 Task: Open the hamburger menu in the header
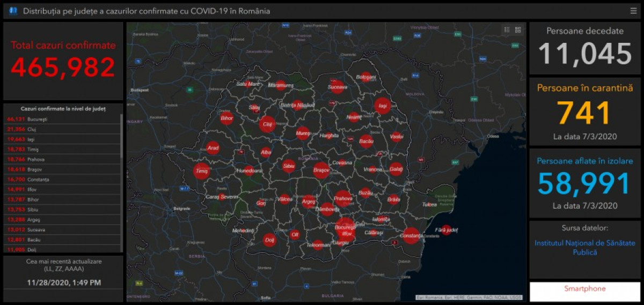click(633, 11)
